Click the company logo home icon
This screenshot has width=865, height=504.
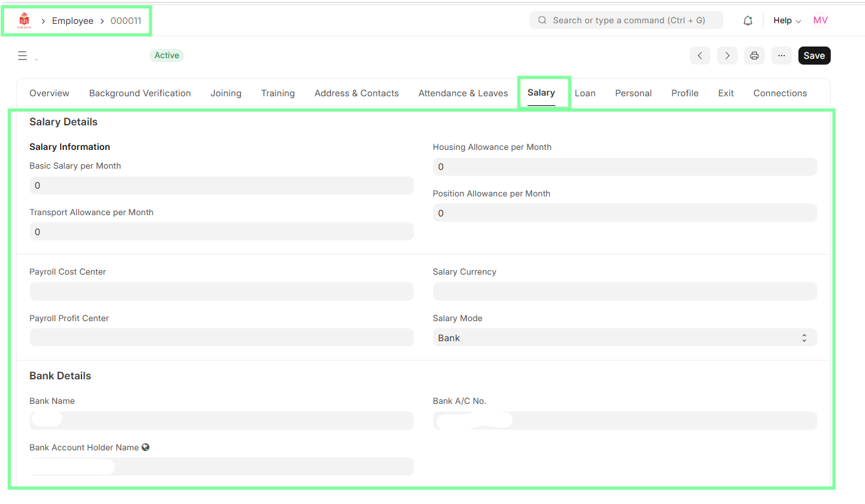[24, 21]
